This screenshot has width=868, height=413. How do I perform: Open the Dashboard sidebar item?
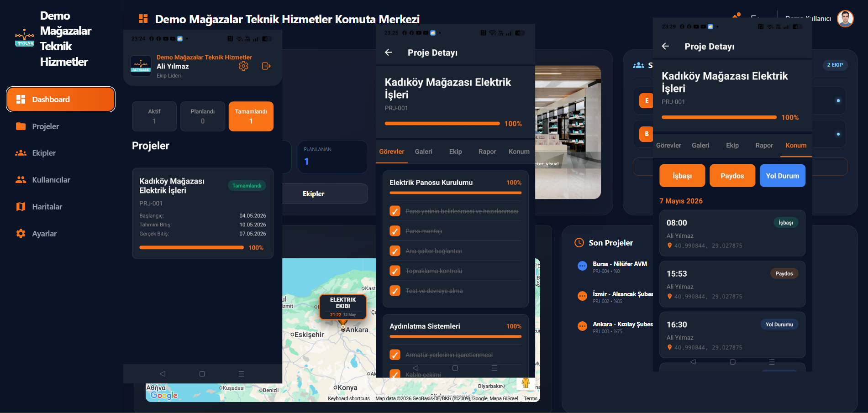61,99
